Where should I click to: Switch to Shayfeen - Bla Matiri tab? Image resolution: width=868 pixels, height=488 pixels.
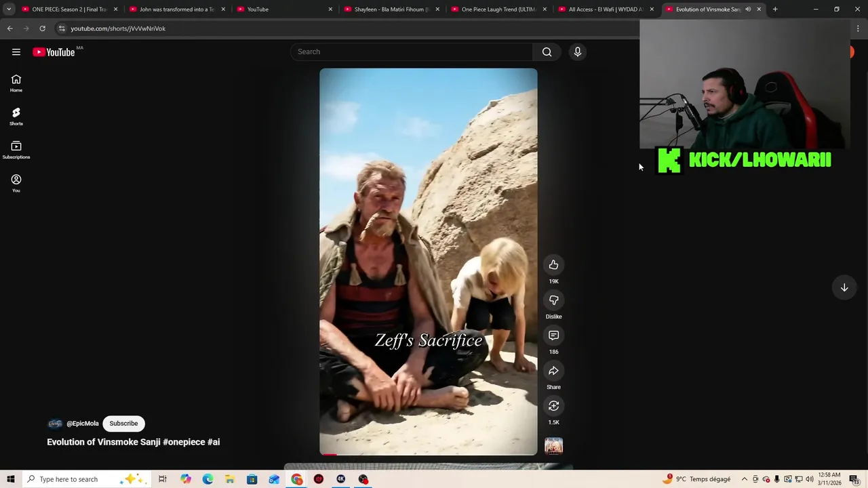[391, 9]
